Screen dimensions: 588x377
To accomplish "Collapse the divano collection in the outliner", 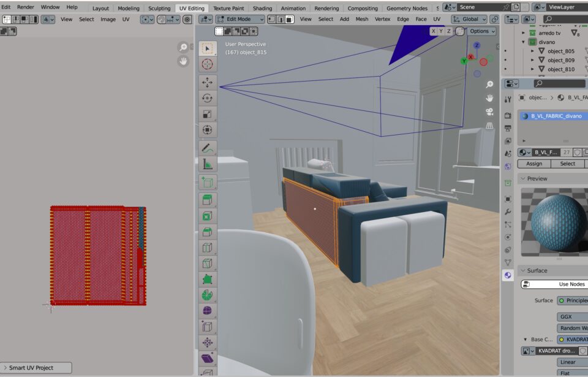I will (x=524, y=42).
